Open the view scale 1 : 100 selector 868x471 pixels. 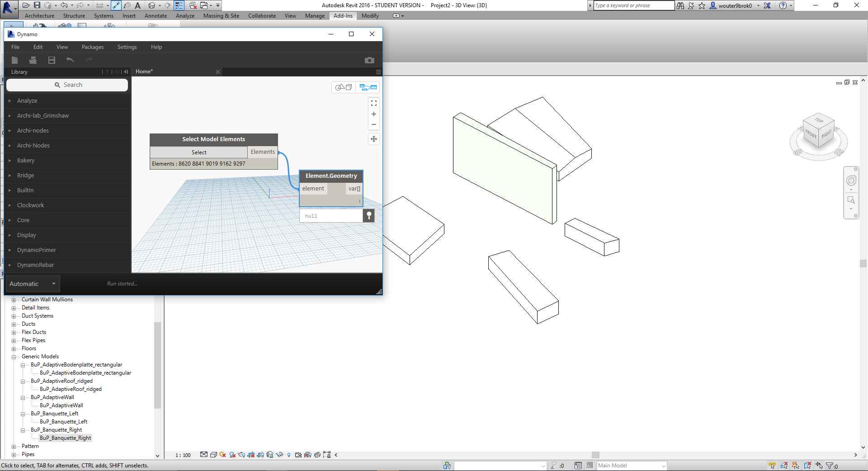click(x=183, y=455)
